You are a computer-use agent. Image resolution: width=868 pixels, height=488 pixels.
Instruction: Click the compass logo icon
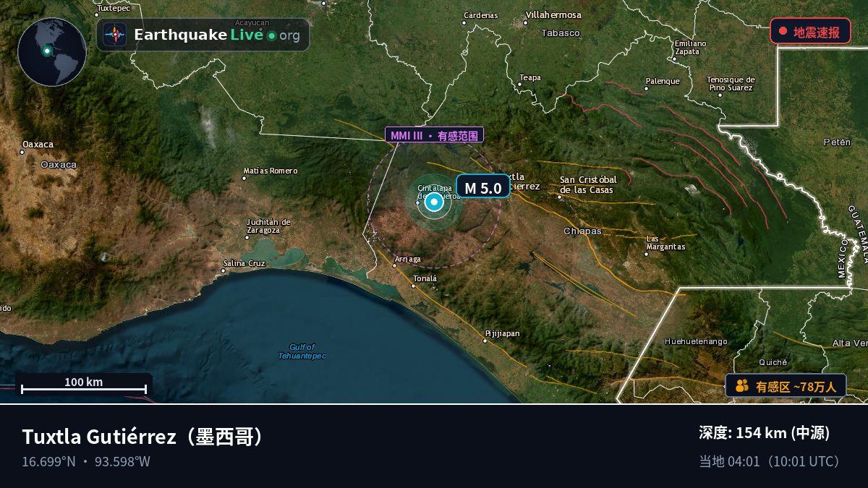point(114,35)
